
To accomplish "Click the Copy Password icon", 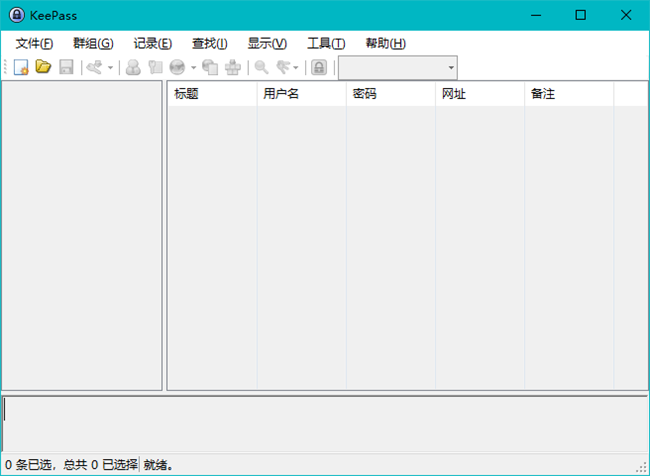I will tap(155, 67).
